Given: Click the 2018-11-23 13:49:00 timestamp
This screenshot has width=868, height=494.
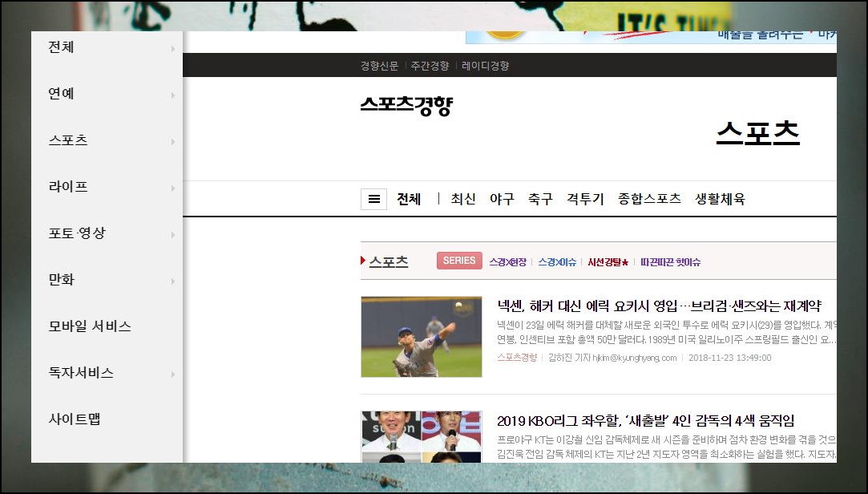Looking at the screenshot, I should pyautogui.click(x=729, y=358).
